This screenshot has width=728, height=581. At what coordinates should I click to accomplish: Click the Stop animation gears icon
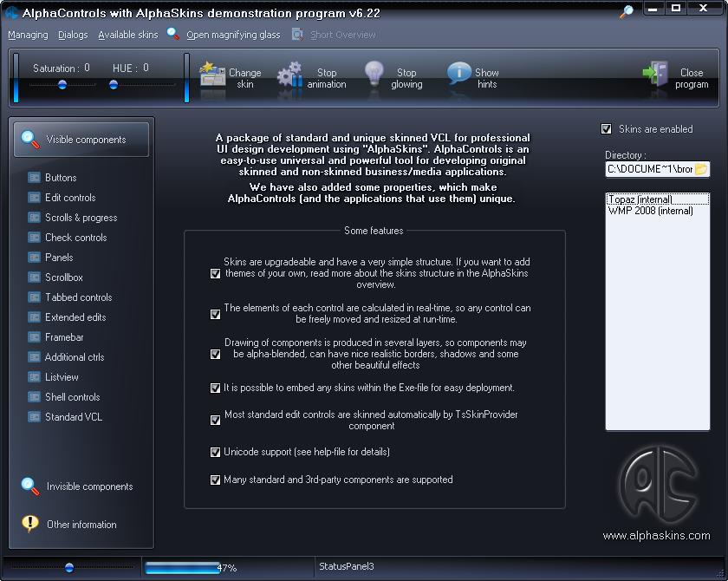(x=289, y=75)
